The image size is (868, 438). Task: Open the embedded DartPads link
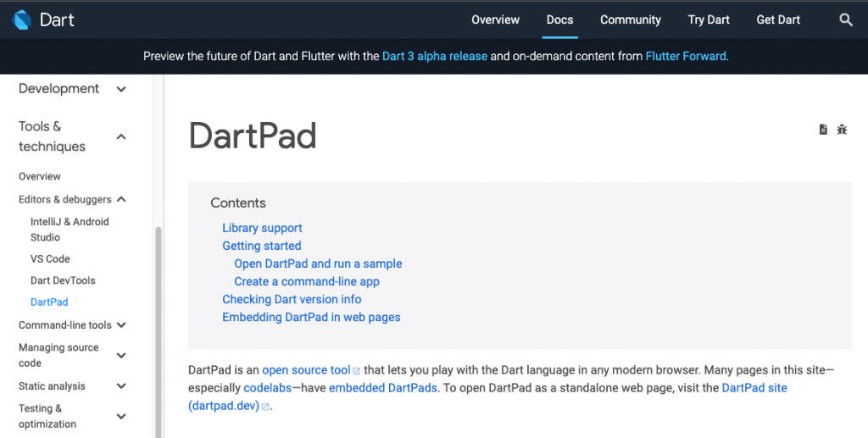pyautogui.click(x=383, y=388)
